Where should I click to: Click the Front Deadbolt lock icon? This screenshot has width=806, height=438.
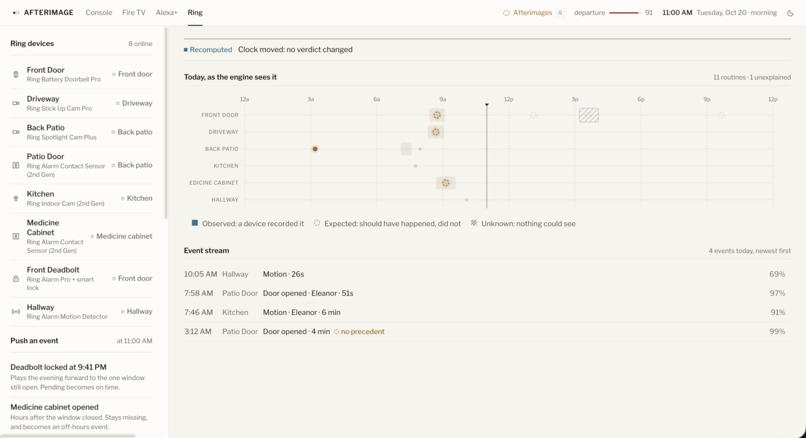click(x=15, y=279)
